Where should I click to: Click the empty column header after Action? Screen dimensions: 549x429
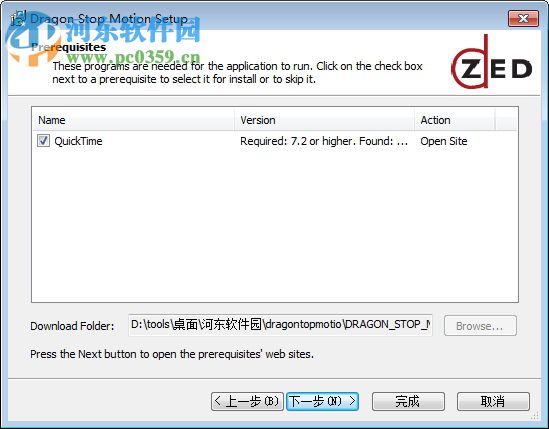click(x=506, y=120)
